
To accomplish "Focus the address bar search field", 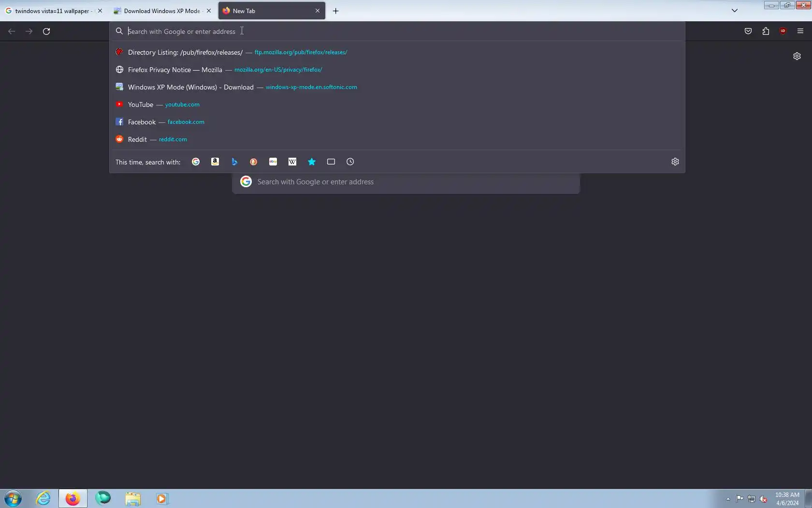I will click(397, 31).
